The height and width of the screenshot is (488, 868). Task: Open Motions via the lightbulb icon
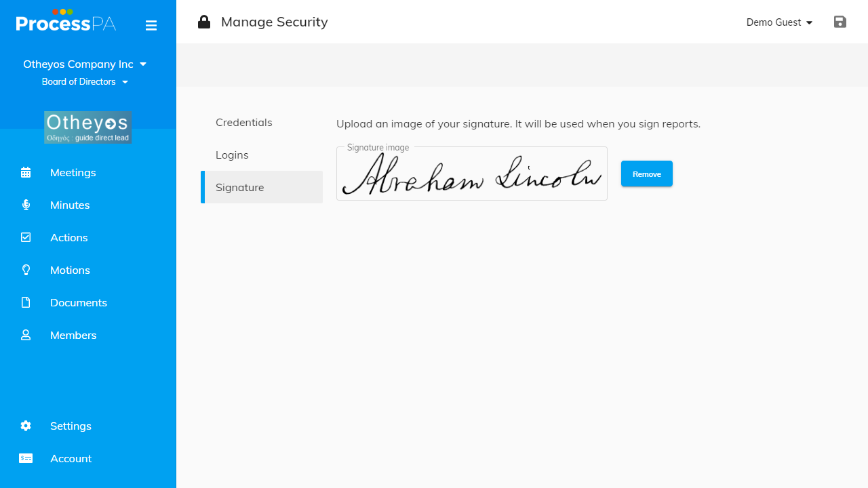(x=26, y=270)
